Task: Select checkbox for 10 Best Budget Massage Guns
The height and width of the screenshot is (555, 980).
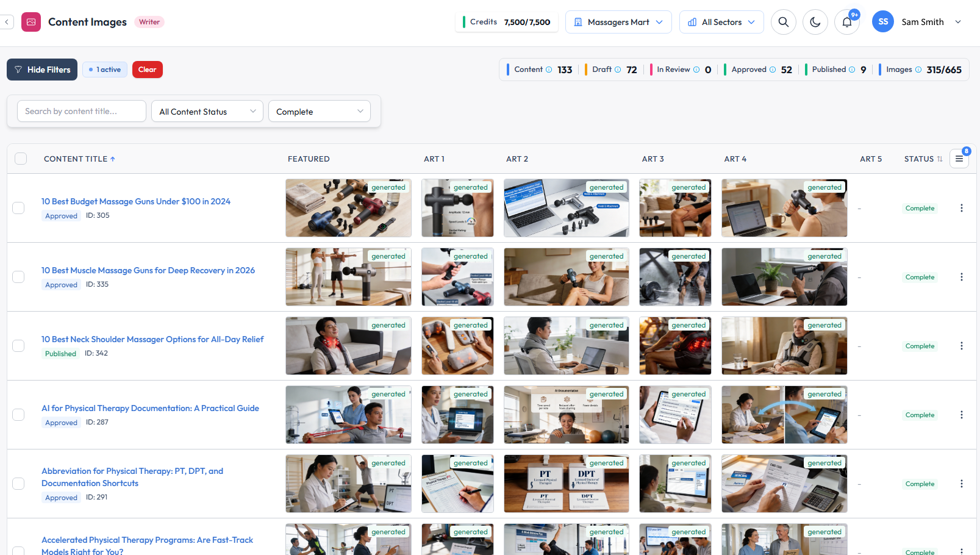Action: point(18,208)
